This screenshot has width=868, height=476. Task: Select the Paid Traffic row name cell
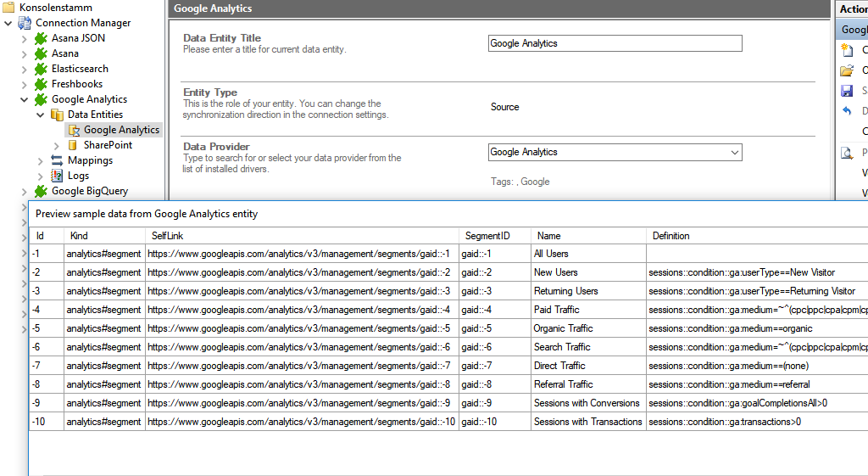557,310
